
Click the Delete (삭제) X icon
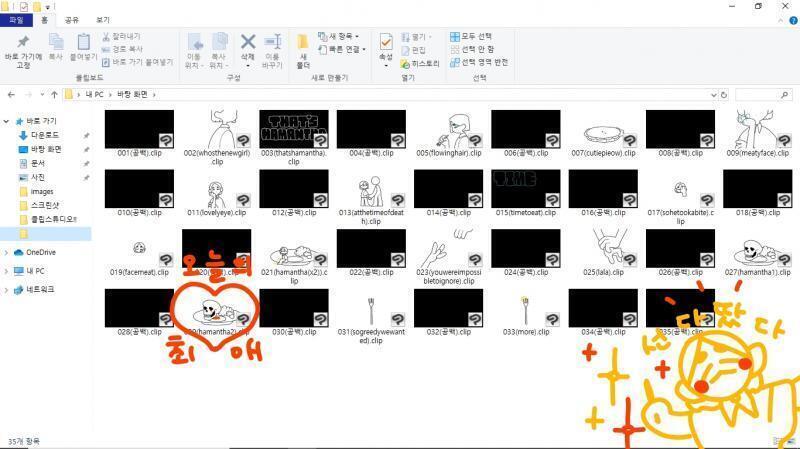[x=248, y=42]
